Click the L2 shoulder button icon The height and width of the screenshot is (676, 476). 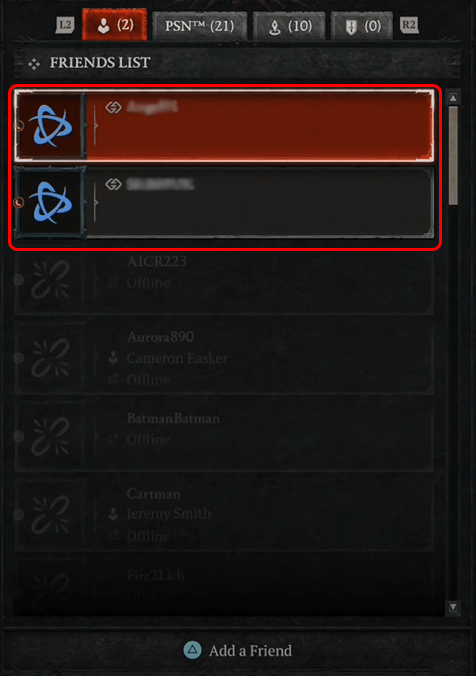[65, 25]
